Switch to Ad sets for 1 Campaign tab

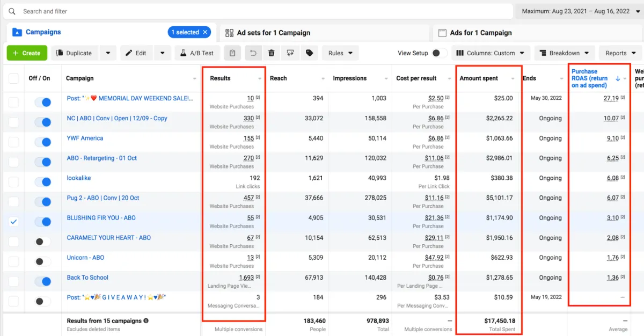274,33
